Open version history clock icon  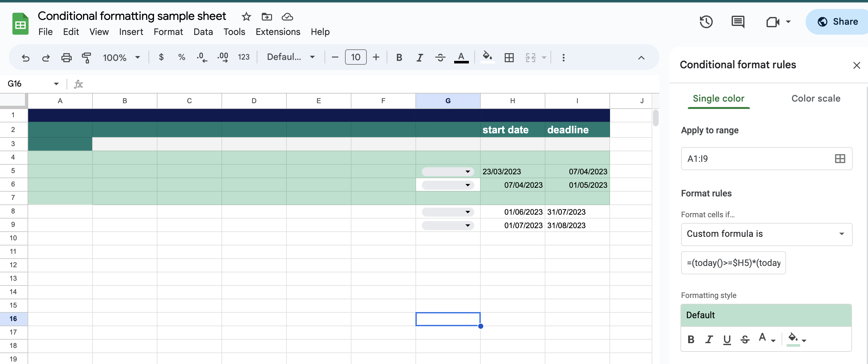coord(706,22)
